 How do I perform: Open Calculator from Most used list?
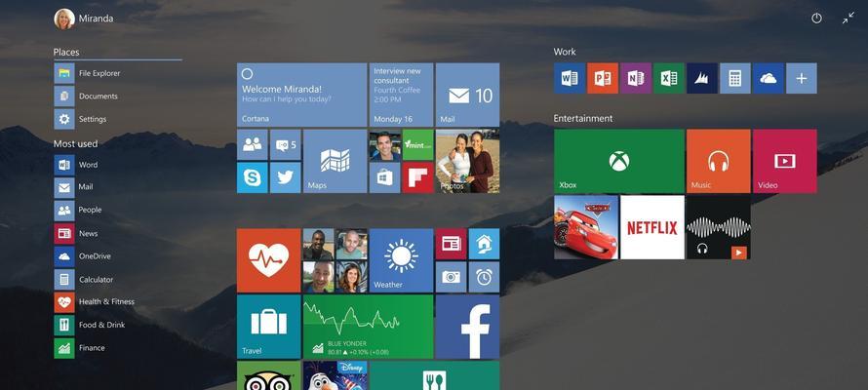tap(84, 280)
